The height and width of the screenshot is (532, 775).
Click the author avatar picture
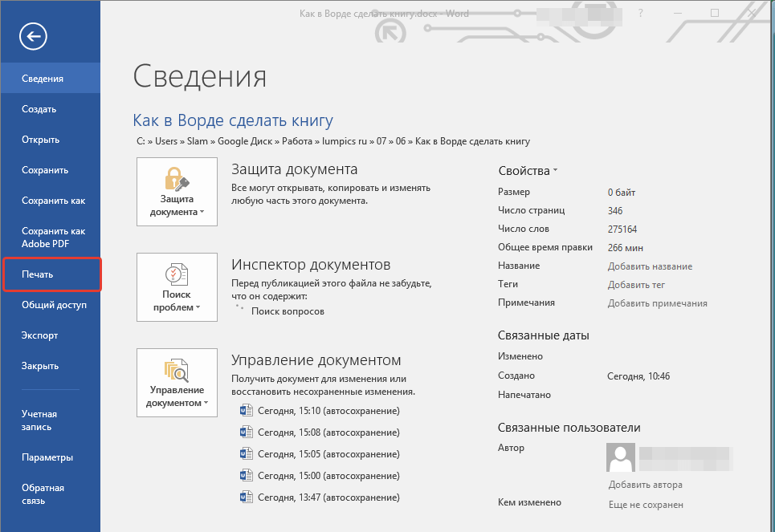pos(620,458)
